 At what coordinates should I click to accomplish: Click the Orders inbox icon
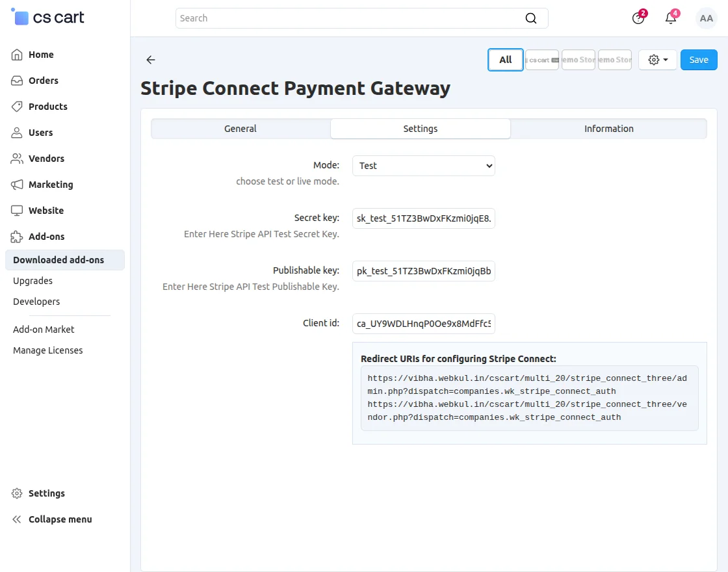pos(17,81)
